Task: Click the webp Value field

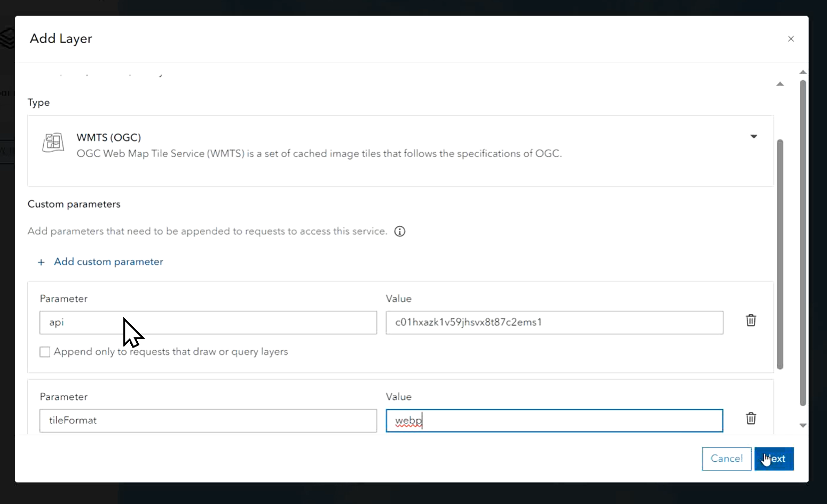Action: click(x=554, y=420)
